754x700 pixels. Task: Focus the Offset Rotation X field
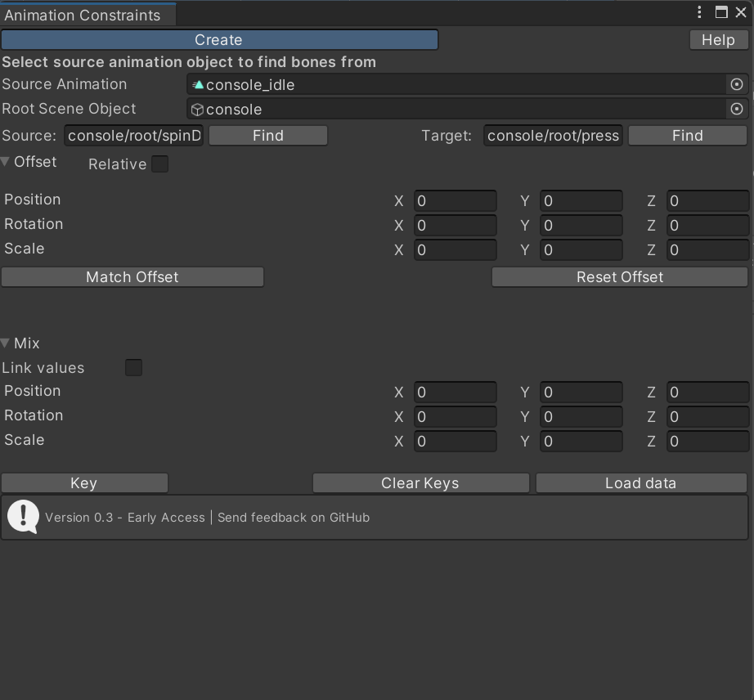coord(456,226)
